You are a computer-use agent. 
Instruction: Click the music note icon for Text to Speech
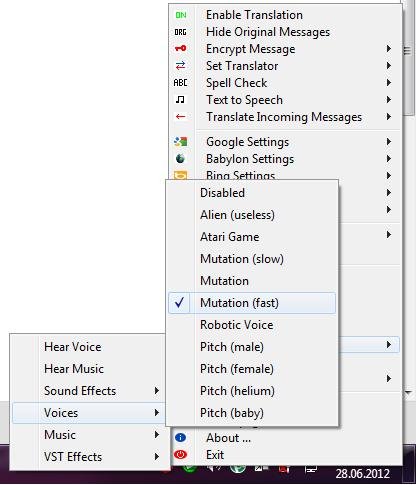pyautogui.click(x=180, y=99)
